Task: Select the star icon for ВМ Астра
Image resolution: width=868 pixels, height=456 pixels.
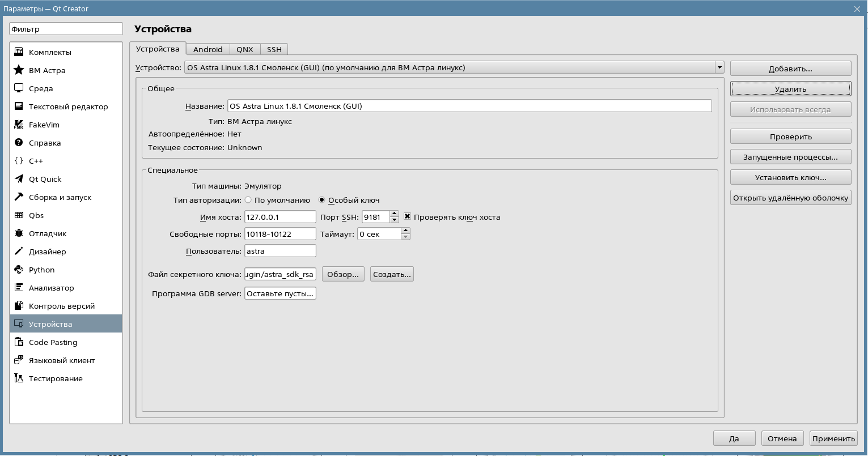Action: [x=19, y=70]
